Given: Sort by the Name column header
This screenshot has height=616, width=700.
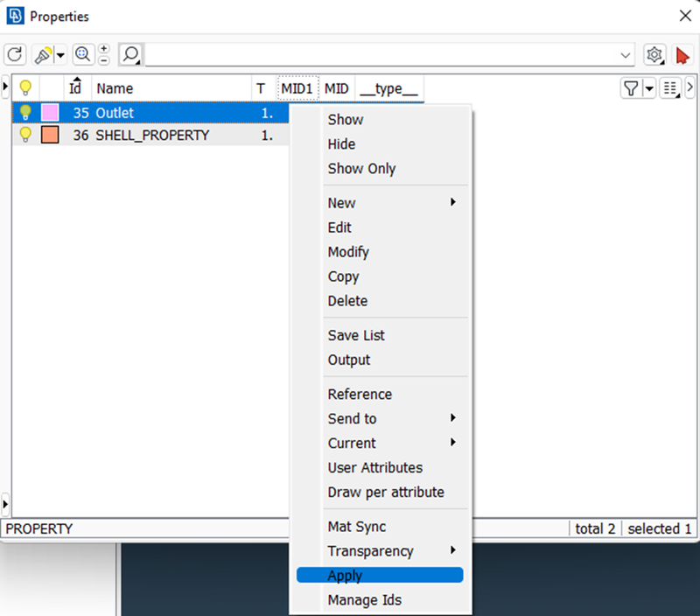Looking at the screenshot, I should pos(171,87).
